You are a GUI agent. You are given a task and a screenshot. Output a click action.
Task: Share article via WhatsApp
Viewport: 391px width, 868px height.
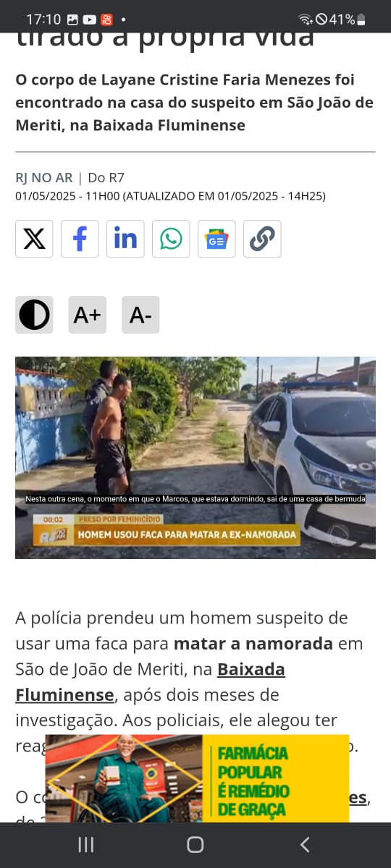[x=171, y=239]
